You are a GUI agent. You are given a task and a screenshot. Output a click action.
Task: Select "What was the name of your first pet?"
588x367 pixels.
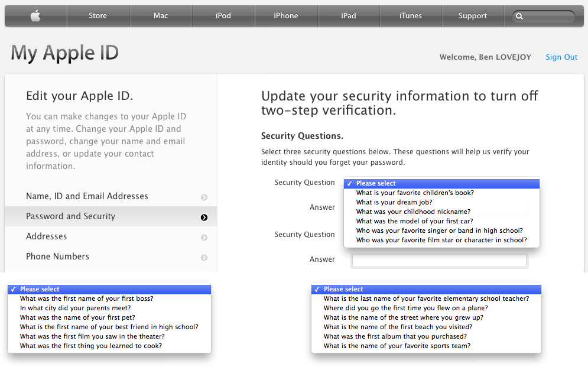click(77, 317)
